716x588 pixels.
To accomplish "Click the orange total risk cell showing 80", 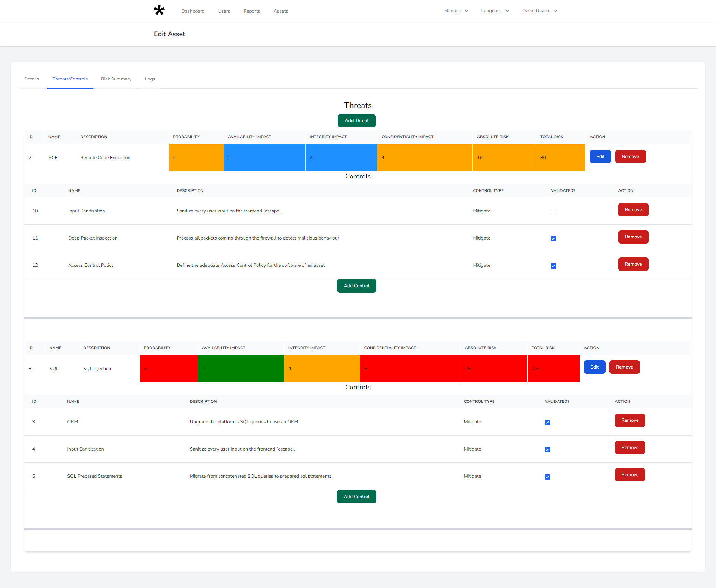I will pos(560,158).
